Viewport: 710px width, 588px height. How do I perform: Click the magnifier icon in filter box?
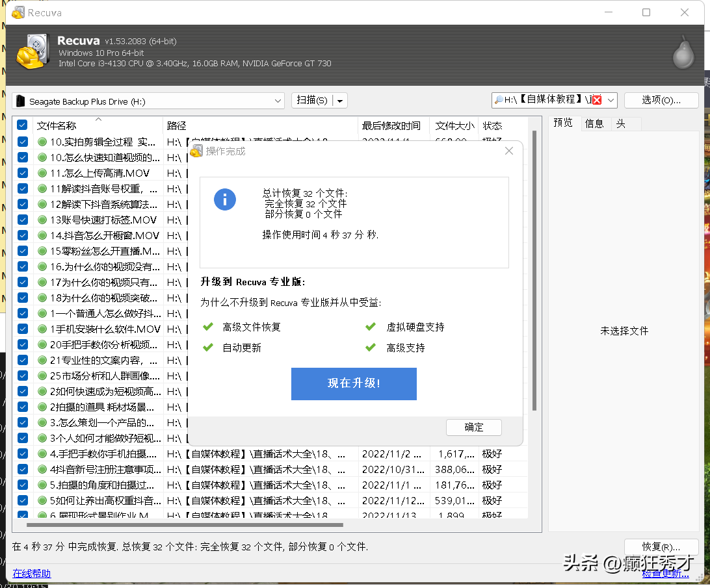point(499,100)
